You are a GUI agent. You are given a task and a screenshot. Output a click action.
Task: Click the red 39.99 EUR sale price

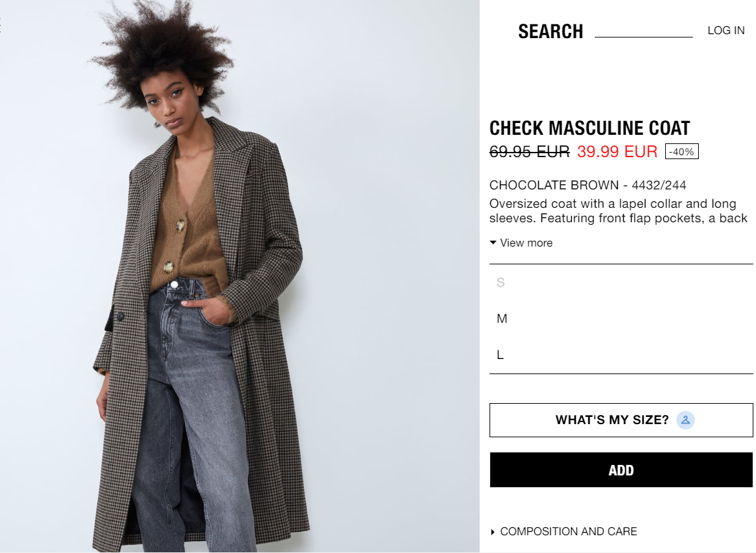pos(617,152)
